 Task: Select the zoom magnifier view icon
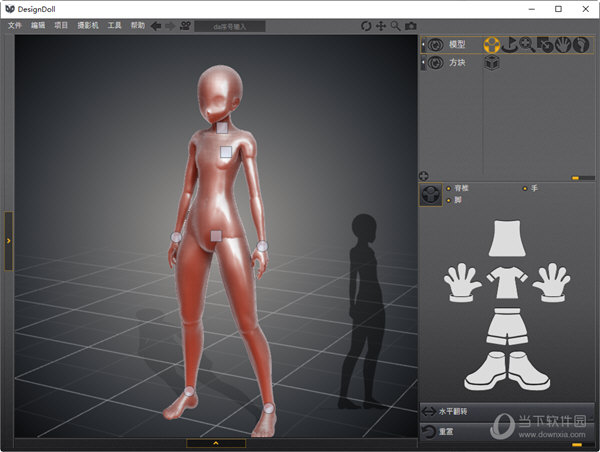(395, 26)
